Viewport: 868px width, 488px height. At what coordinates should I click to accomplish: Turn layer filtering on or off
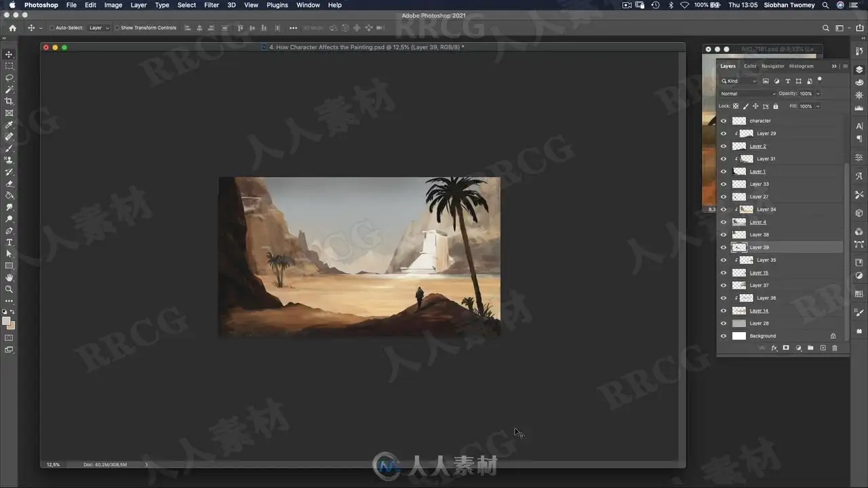(819, 80)
